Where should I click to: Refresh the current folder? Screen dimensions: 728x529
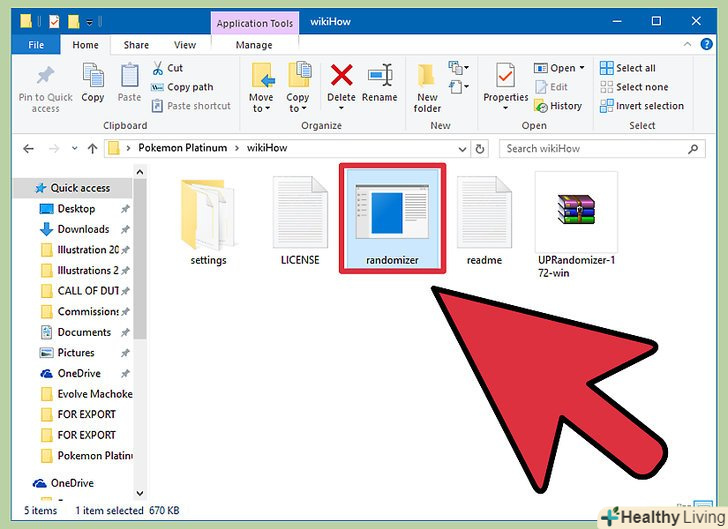pos(480,149)
